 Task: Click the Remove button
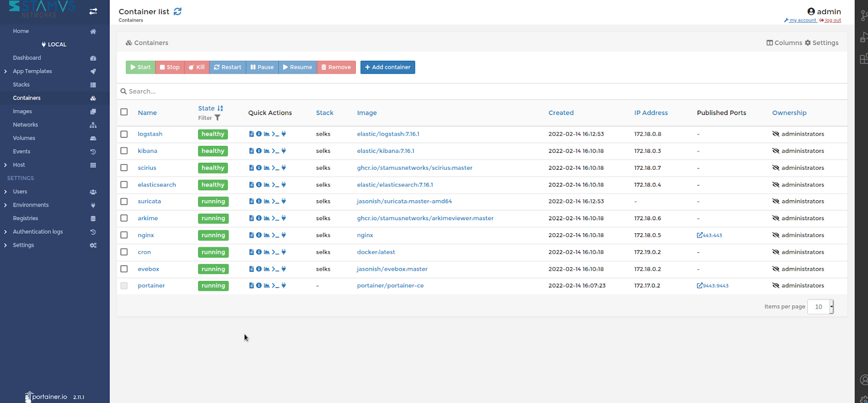tap(336, 67)
